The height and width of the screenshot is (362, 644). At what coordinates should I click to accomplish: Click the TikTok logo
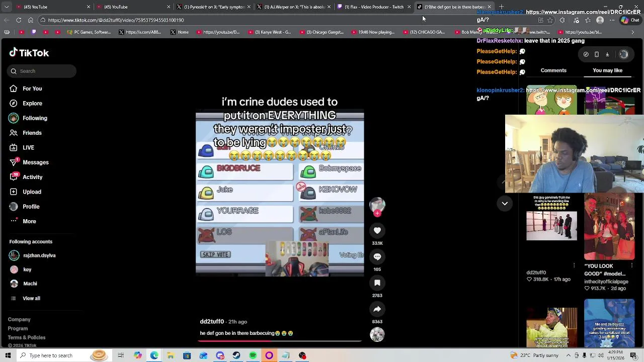[x=29, y=53]
